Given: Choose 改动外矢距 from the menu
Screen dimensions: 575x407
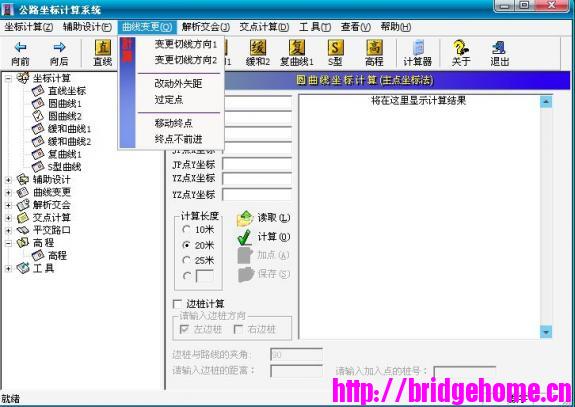Looking at the screenshot, I should pos(178,84).
